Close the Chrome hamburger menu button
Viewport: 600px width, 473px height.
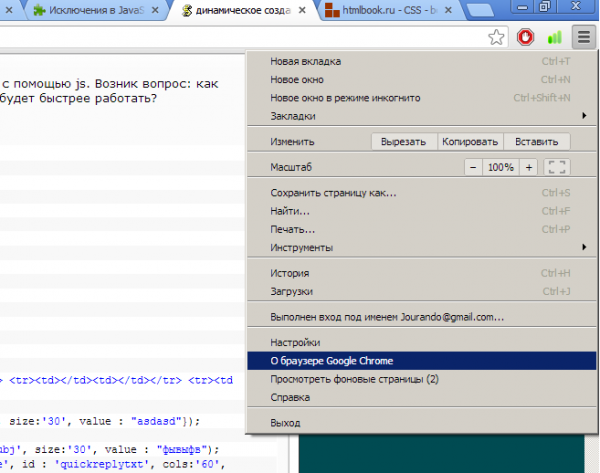point(584,37)
